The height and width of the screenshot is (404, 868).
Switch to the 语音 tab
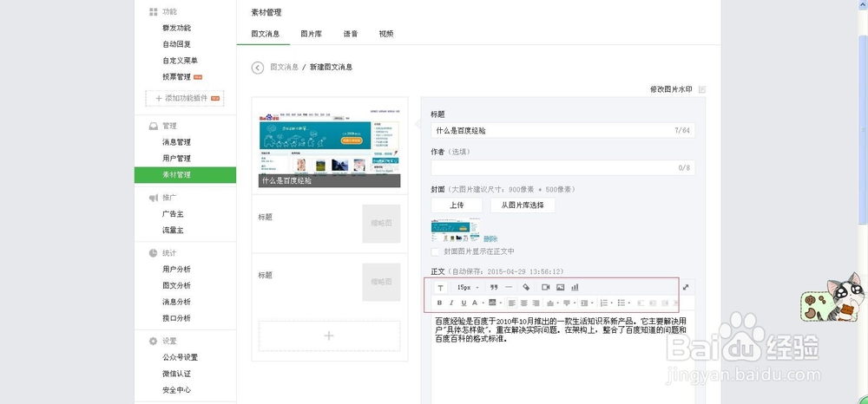pos(351,34)
